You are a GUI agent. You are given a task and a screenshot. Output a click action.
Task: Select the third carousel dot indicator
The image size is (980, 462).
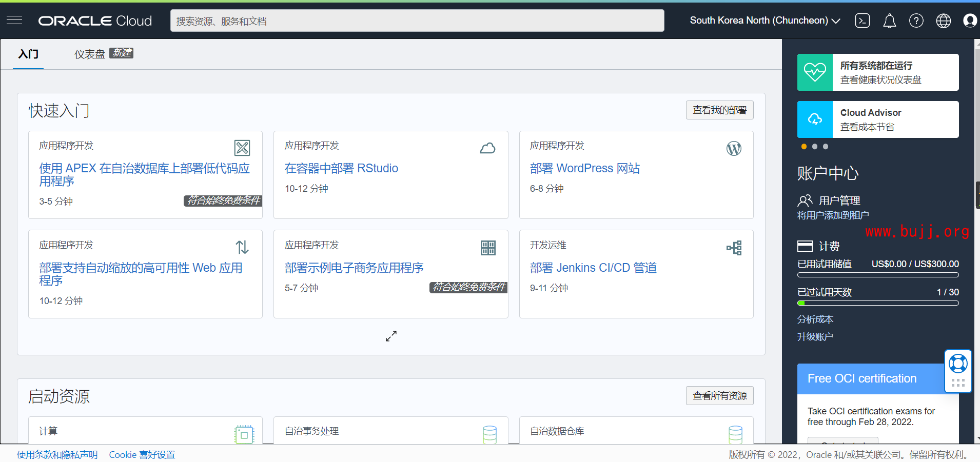tap(826, 147)
